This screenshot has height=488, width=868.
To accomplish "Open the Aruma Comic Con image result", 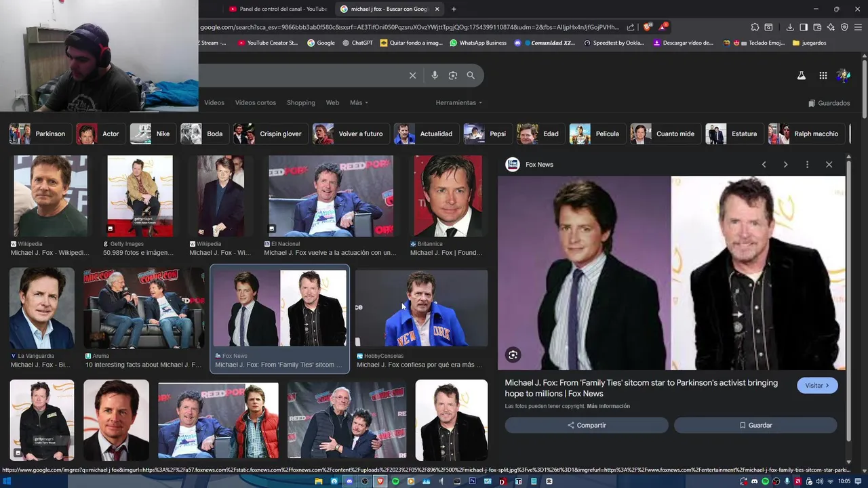I will click(144, 308).
